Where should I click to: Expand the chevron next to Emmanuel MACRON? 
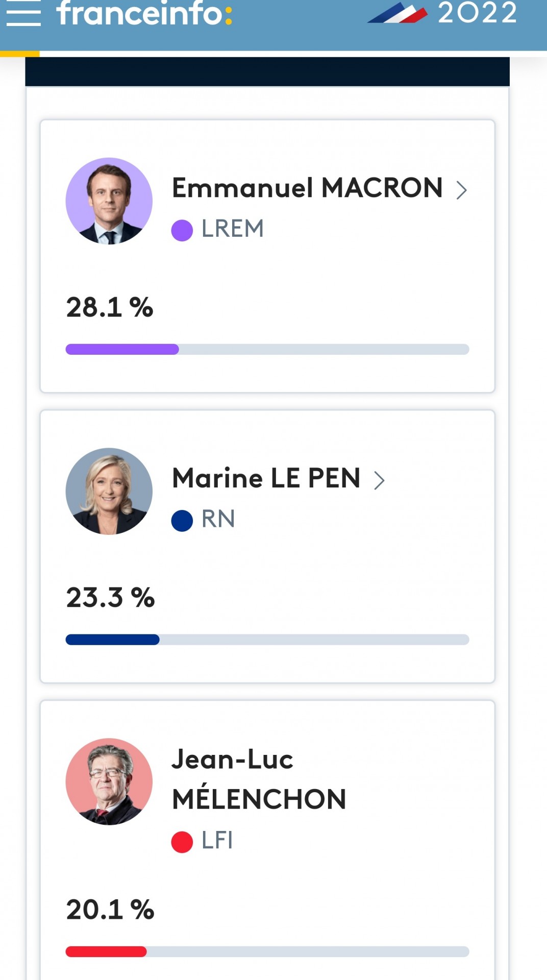point(461,190)
